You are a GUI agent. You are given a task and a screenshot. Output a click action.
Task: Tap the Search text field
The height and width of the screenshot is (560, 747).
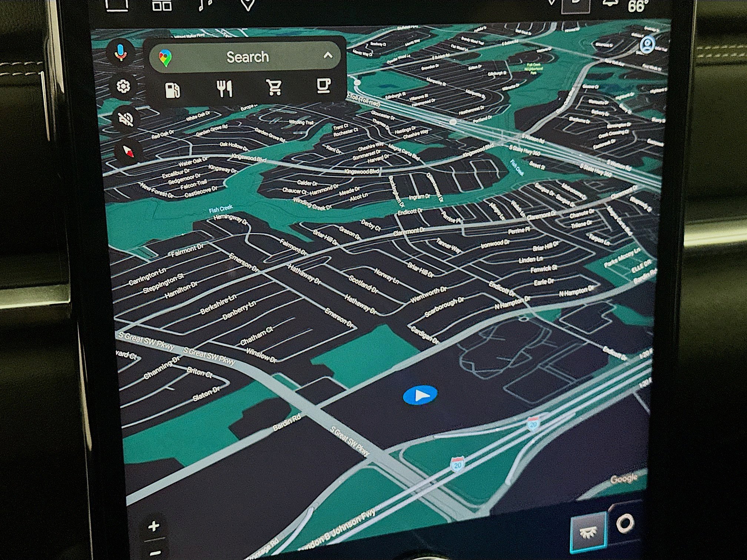248,57
